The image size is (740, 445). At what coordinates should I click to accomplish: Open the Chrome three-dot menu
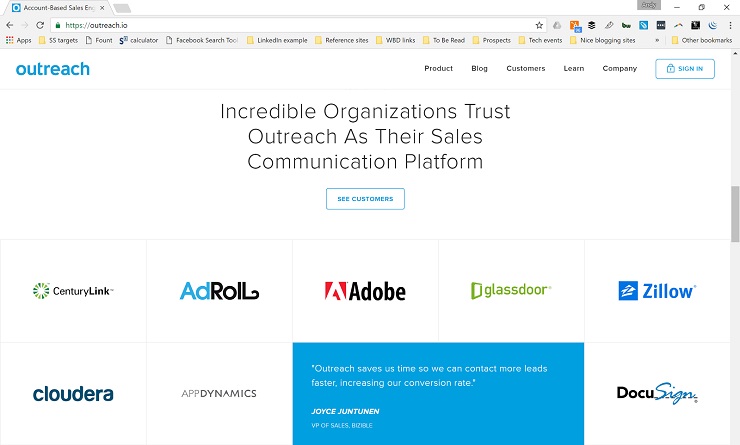730,25
